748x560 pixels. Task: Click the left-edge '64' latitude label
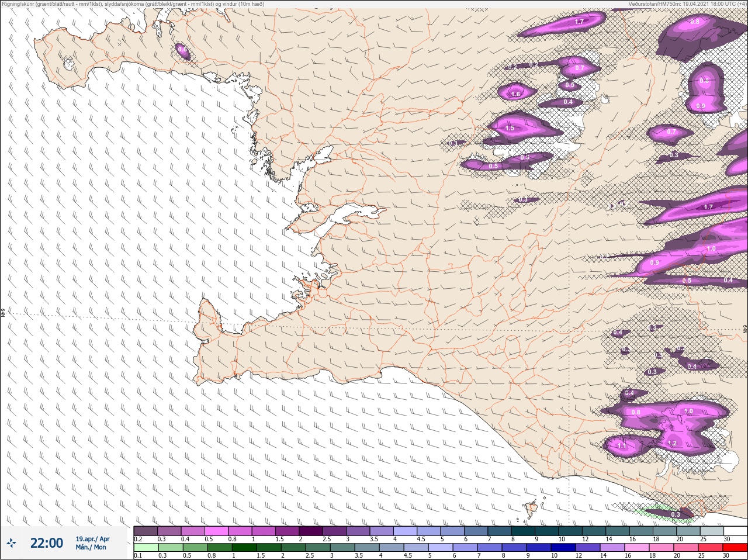3,314
